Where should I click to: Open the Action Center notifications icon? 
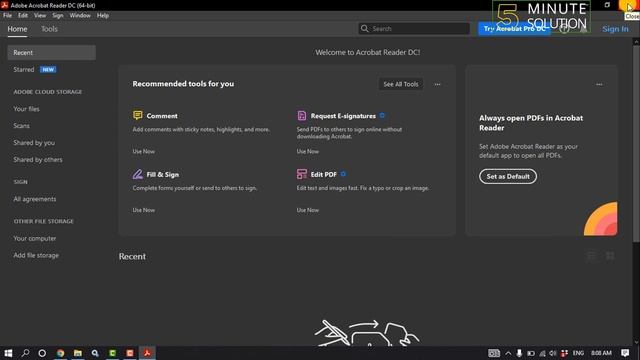[x=625, y=353]
